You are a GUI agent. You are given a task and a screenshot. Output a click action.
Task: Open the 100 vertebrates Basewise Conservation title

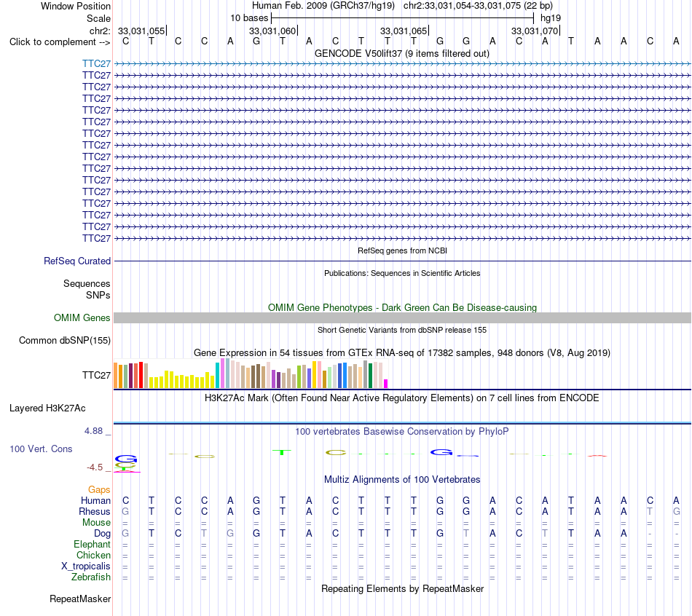[x=401, y=431]
